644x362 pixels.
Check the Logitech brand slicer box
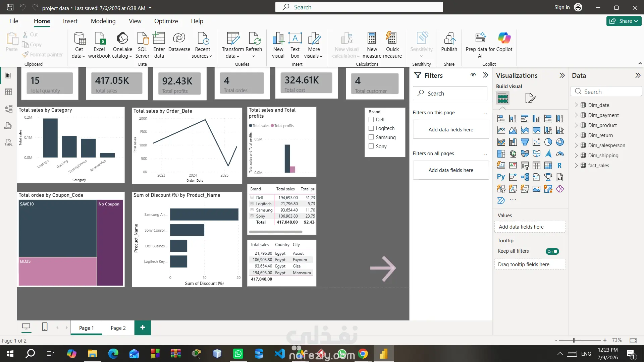371,128
